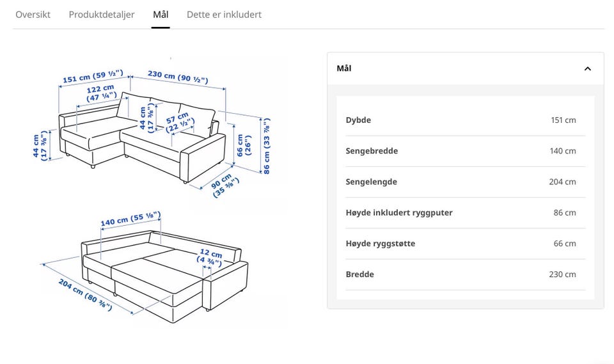This screenshot has width=614, height=364.
Task: Open the Dette er inkludert tab
Action: [224, 15]
